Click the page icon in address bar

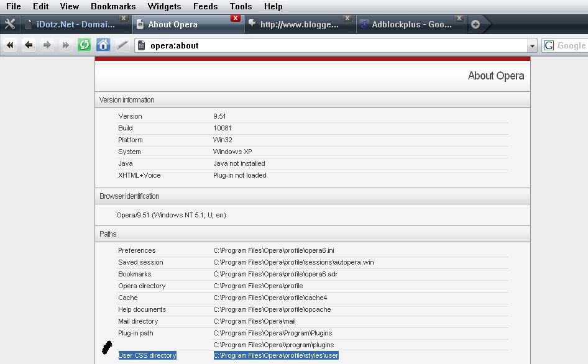(141, 45)
